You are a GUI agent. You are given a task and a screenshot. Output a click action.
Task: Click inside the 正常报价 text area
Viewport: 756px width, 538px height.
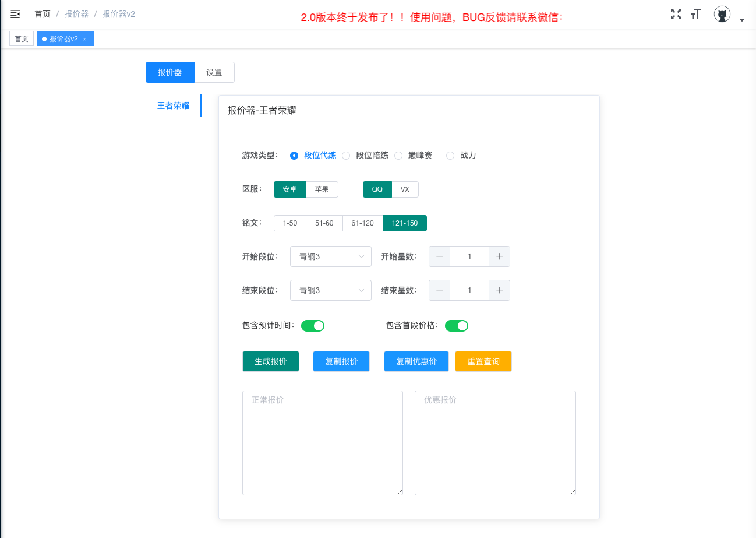[322, 443]
